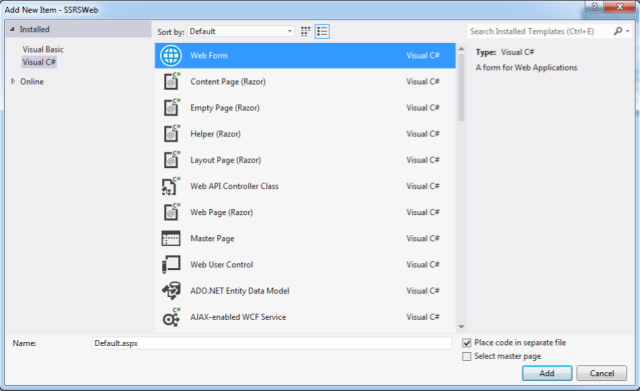Close the Add New Item dialog
This screenshot has height=391, width=640.
[x=620, y=7]
